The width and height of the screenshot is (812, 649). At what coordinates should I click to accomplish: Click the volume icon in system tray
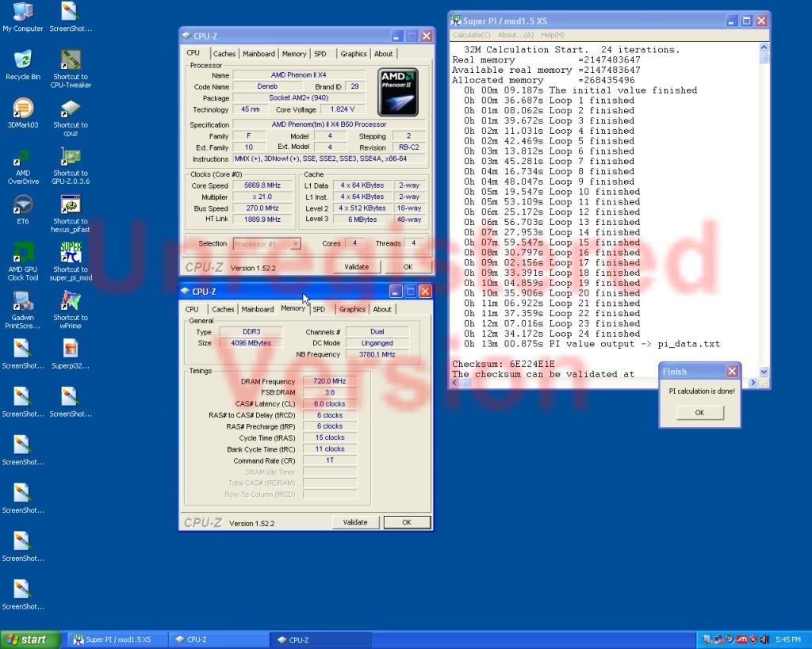(764, 639)
